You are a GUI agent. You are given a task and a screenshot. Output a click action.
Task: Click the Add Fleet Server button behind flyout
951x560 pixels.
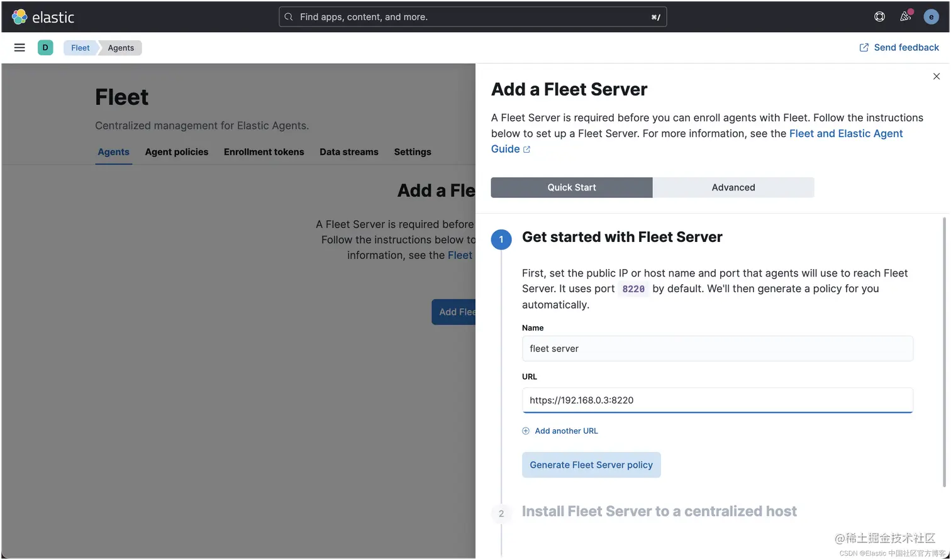[453, 312]
